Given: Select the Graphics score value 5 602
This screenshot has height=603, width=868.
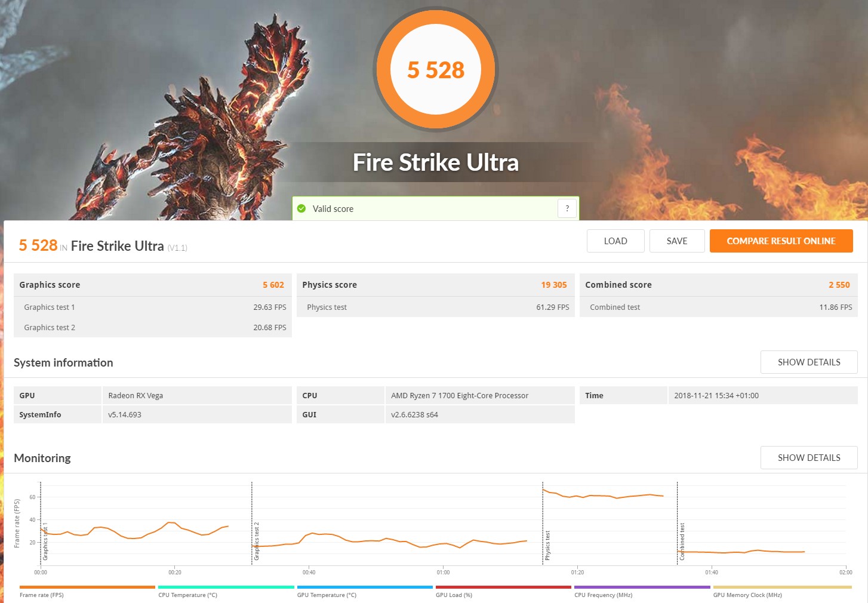Looking at the screenshot, I should pos(273,285).
